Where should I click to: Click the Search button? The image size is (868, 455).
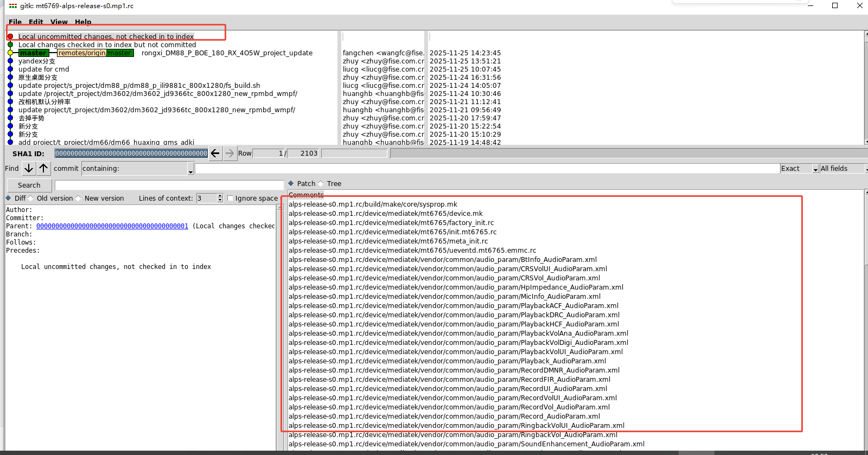pos(29,185)
